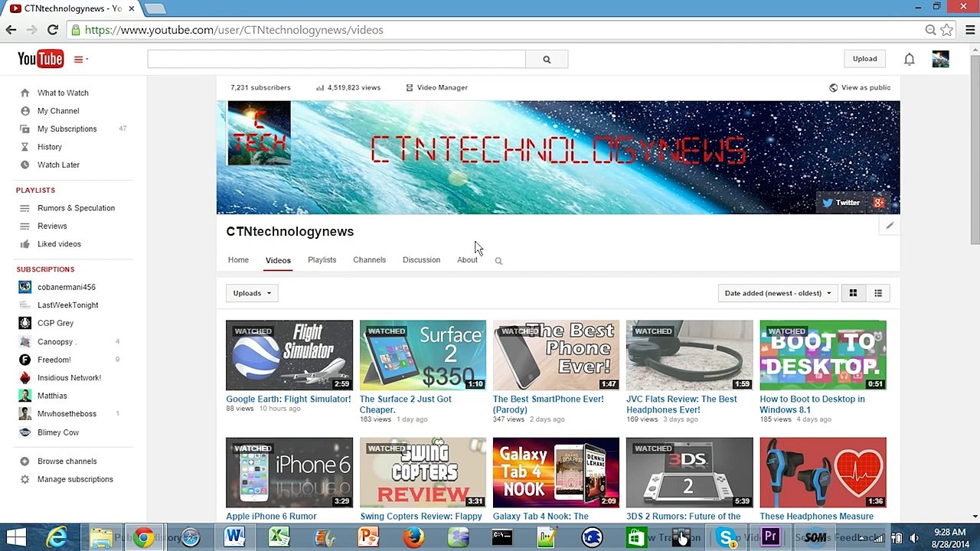Open the Date added sort dropdown
980x551 pixels.
tap(777, 293)
